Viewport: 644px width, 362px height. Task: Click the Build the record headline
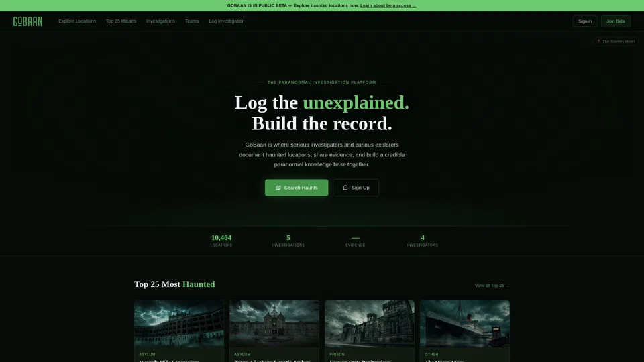322,123
